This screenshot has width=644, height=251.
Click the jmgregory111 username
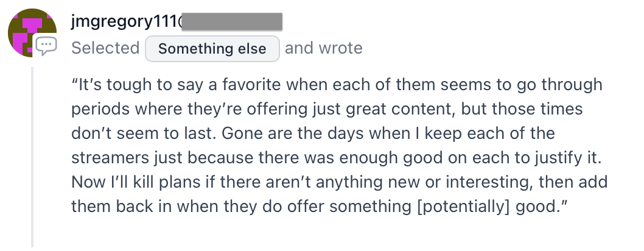click(x=124, y=22)
